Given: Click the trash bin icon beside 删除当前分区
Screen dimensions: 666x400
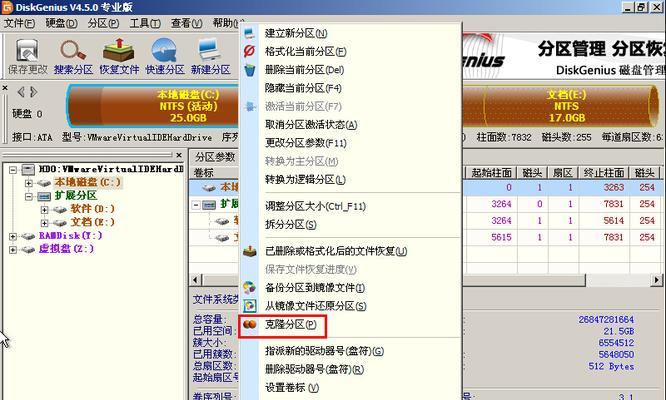Looking at the screenshot, I should coord(250,70).
